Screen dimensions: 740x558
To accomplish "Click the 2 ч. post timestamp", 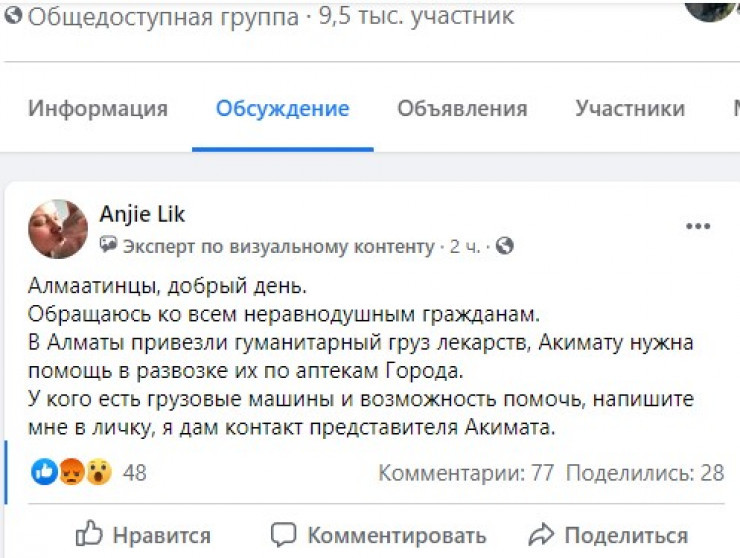I will 465,246.
